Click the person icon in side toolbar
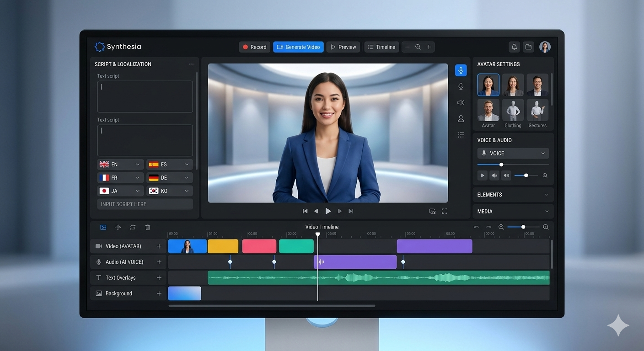 (461, 119)
